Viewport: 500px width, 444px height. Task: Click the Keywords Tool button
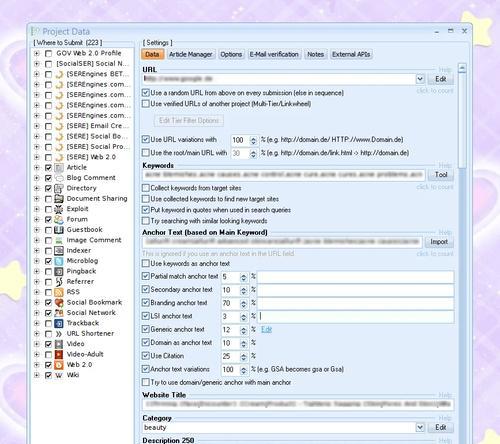tap(440, 174)
